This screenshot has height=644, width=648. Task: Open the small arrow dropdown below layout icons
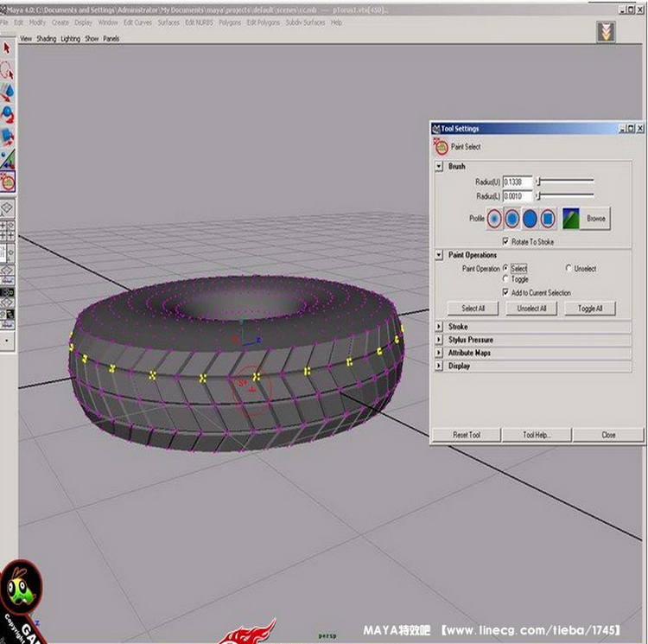pyautogui.click(x=7, y=341)
